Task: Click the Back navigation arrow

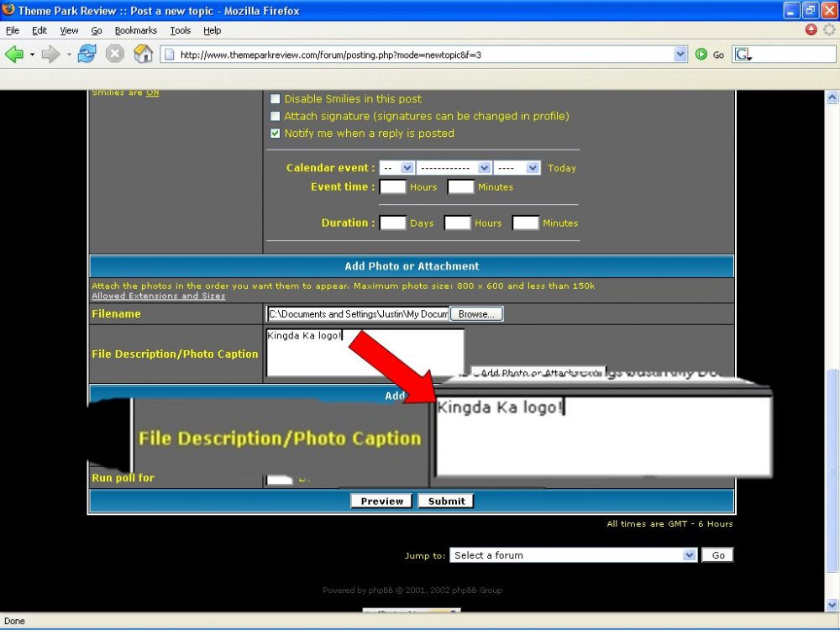Action: coord(14,55)
